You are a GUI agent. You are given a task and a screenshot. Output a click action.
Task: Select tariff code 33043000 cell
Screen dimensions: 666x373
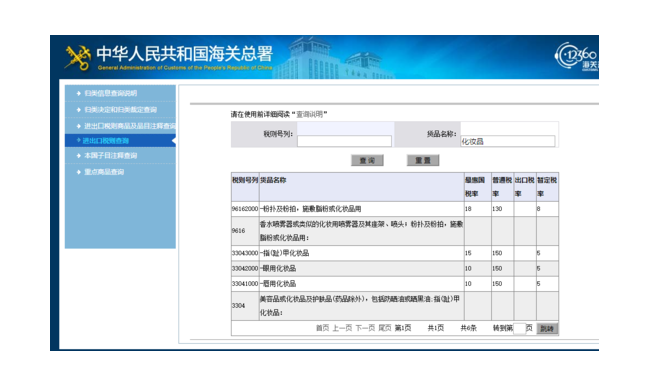[x=245, y=253]
